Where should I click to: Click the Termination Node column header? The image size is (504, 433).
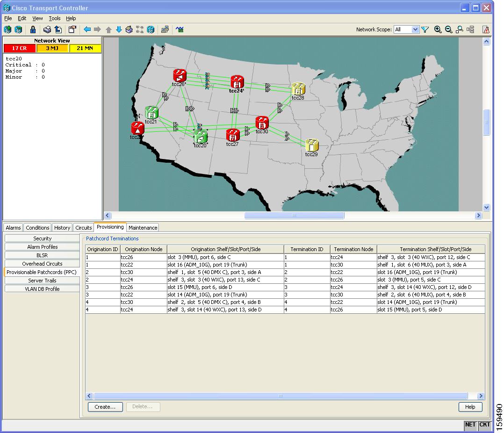353,249
